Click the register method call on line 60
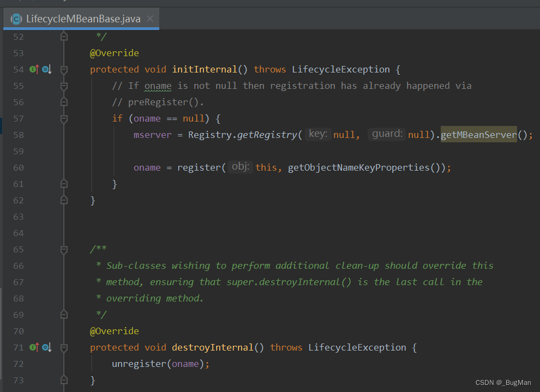540x392 pixels. pyautogui.click(x=199, y=167)
